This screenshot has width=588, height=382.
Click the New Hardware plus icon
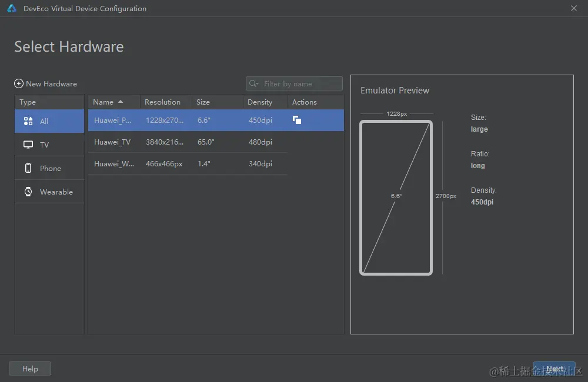click(x=19, y=83)
